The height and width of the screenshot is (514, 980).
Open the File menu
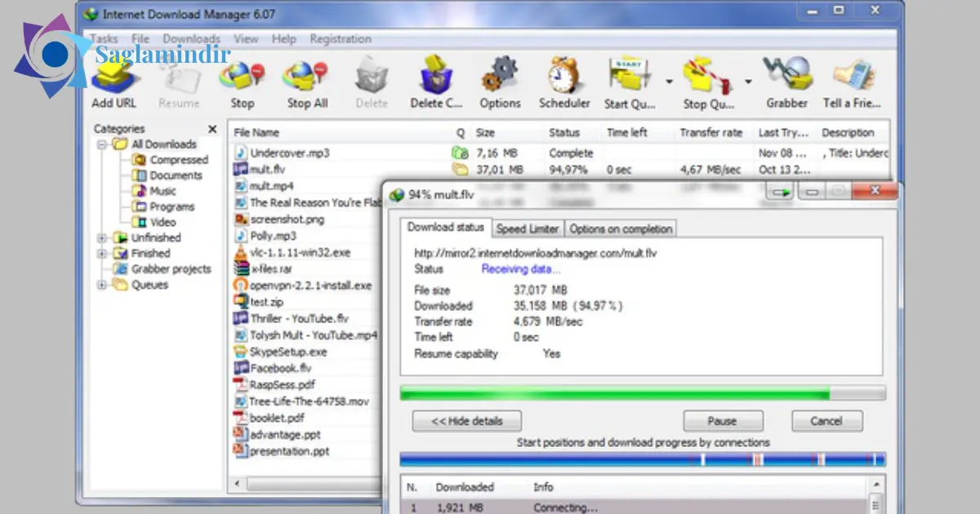[x=140, y=38]
